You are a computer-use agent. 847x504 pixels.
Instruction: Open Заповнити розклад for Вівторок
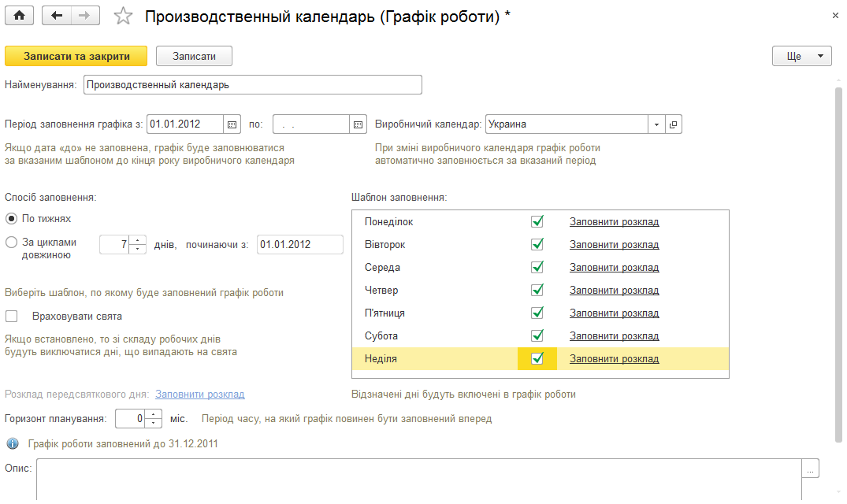(615, 244)
